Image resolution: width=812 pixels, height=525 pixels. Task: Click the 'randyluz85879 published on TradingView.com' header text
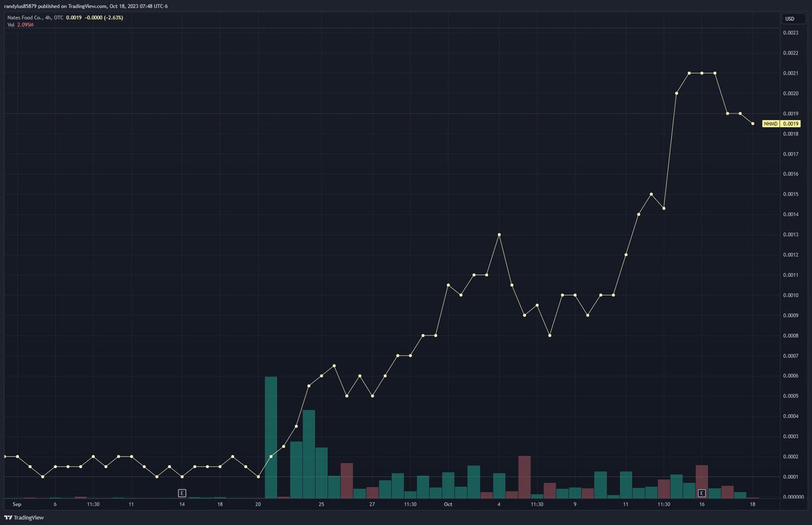[x=54, y=6]
